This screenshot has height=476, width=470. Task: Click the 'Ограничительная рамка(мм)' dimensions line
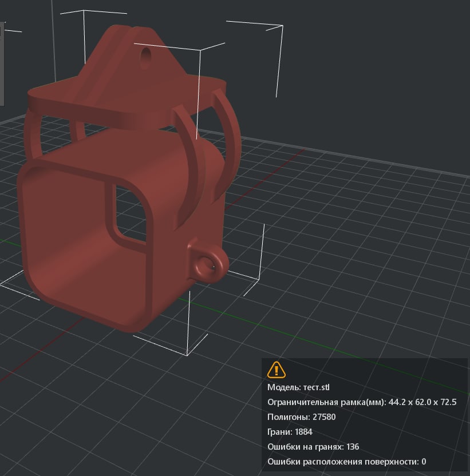click(362, 402)
